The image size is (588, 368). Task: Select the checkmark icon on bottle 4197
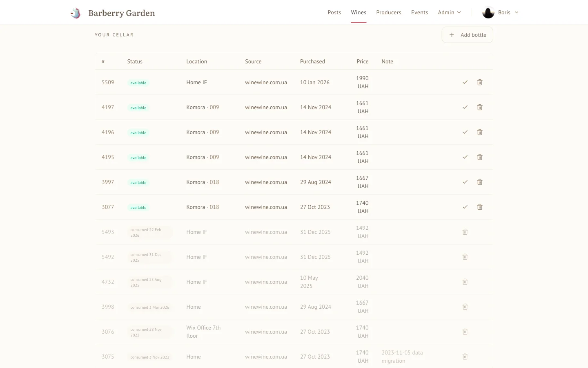click(465, 107)
